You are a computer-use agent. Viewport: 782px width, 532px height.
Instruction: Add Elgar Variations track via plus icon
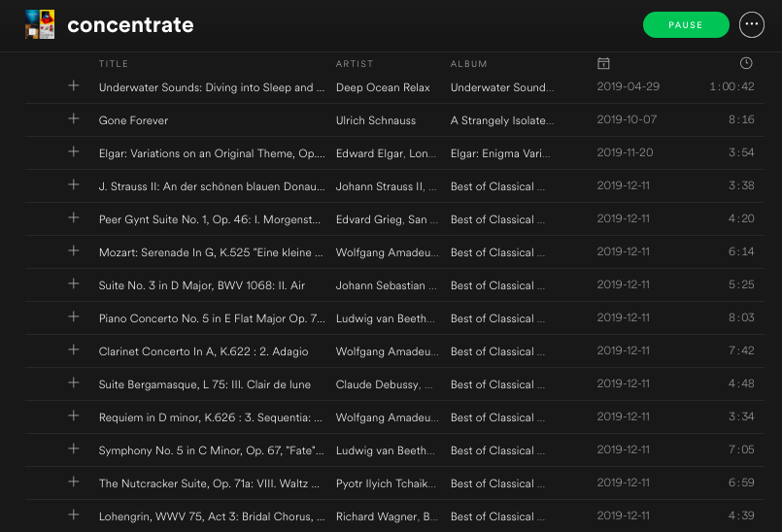pos(73,151)
